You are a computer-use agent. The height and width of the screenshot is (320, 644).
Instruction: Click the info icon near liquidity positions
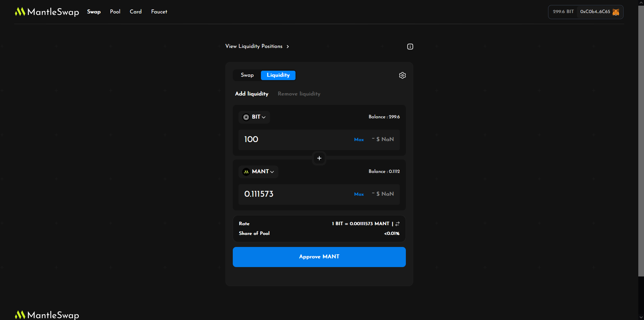click(410, 47)
